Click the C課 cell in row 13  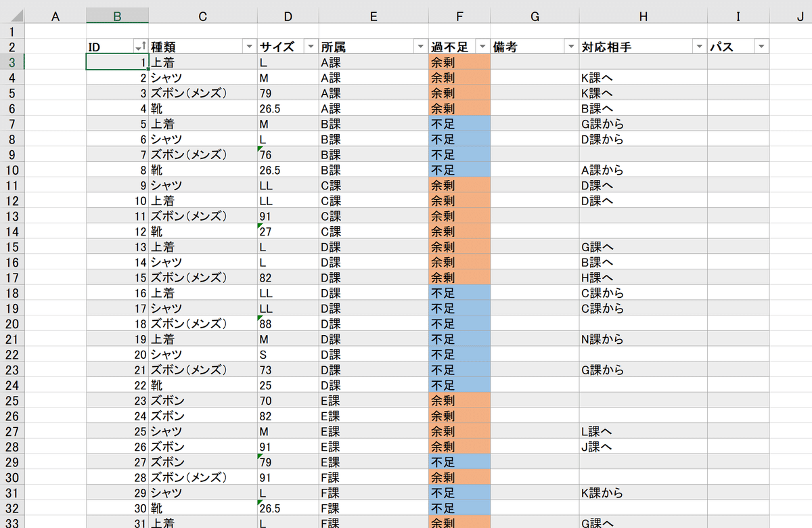pos(374,216)
